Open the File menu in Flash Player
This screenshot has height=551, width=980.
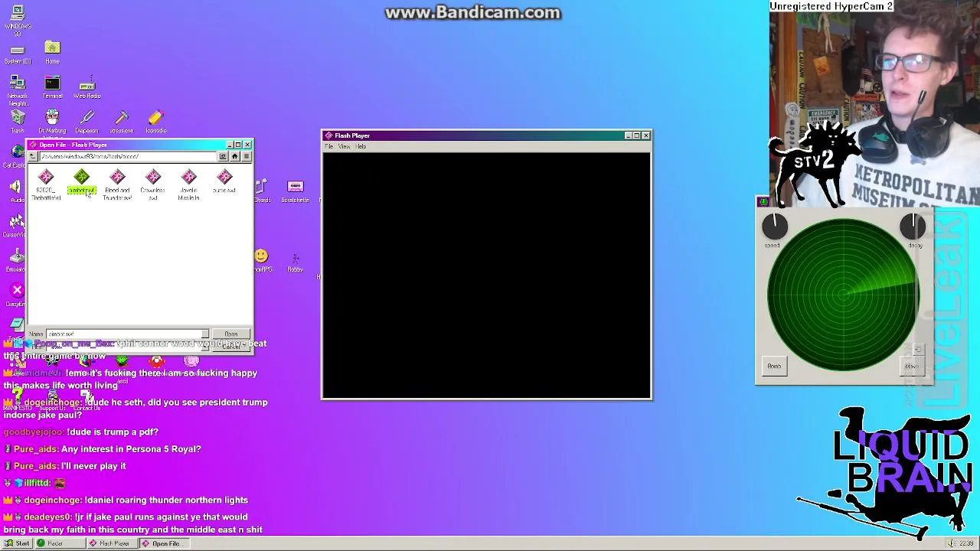coord(329,146)
